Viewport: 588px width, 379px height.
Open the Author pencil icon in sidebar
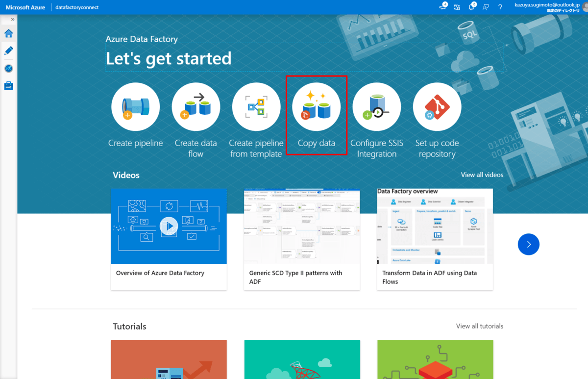[x=8, y=51]
